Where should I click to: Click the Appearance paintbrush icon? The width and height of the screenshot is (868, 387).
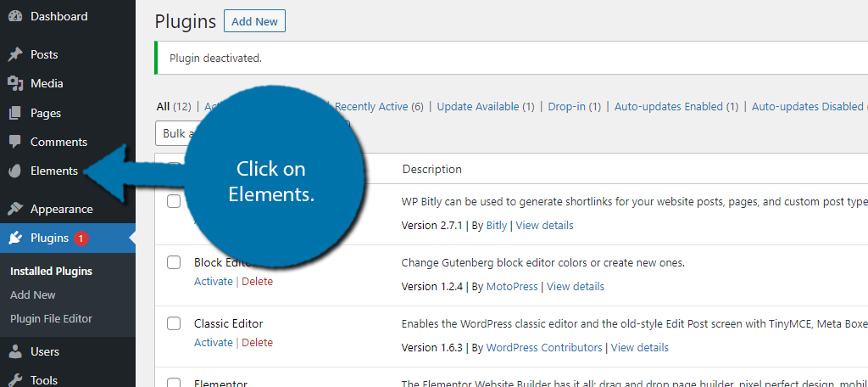pos(15,209)
